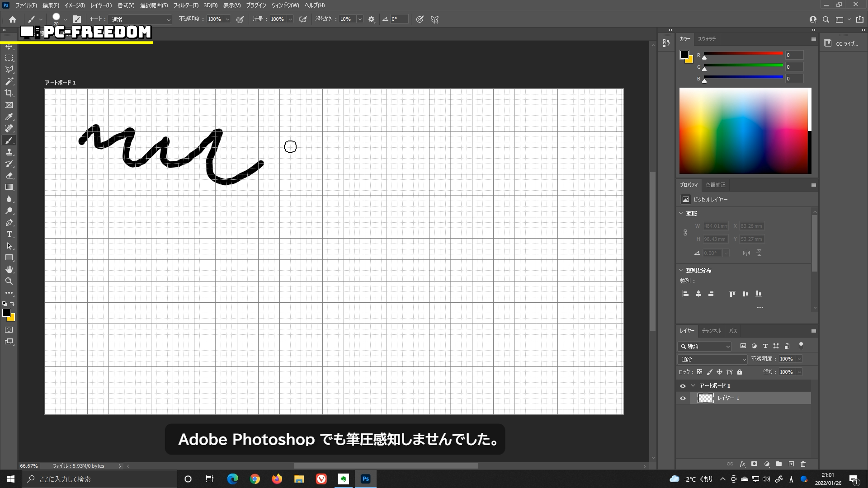
Task: Click the foreground color swatch in toolbar
Action: click(6, 313)
